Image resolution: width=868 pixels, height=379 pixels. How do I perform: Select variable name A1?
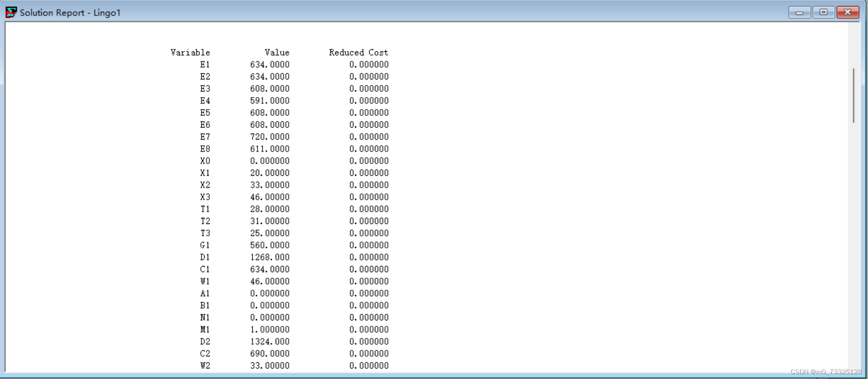coord(205,293)
